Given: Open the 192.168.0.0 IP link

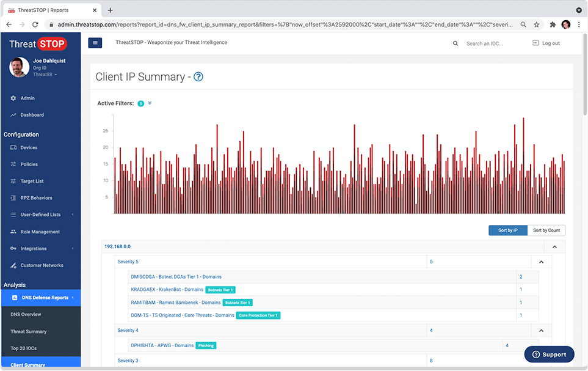Looking at the screenshot, I should coord(117,247).
